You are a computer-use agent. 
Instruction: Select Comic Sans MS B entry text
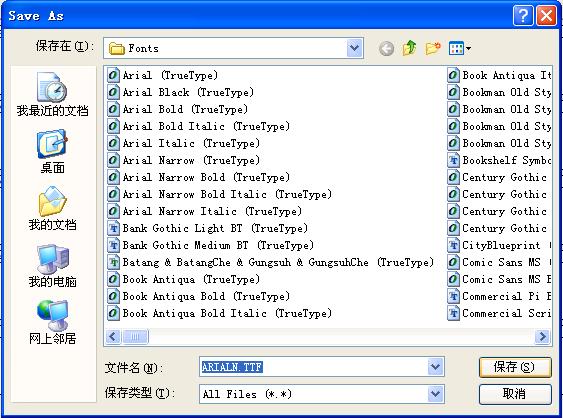coord(506,279)
